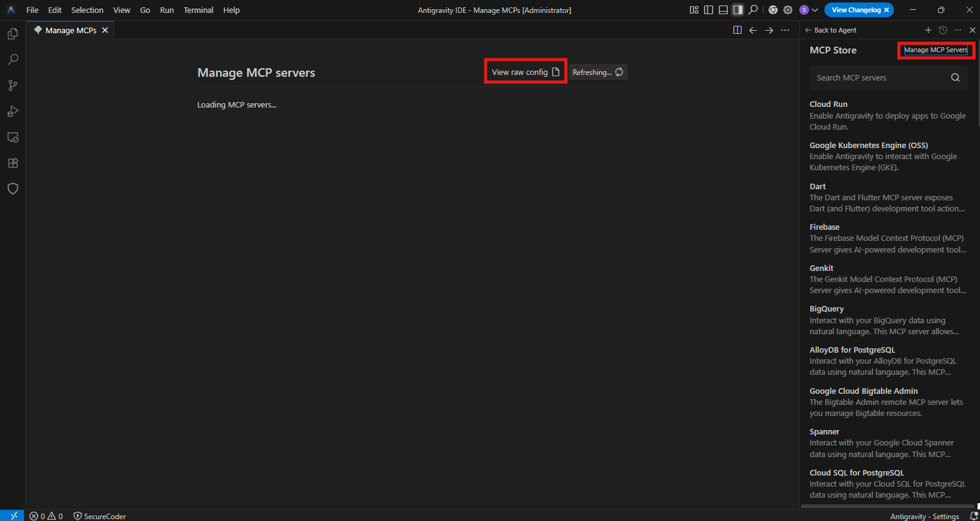Select Google Kubernetes Engine (OSS) server
Viewport: 980px width, 521px height.
[x=888, y=156]
